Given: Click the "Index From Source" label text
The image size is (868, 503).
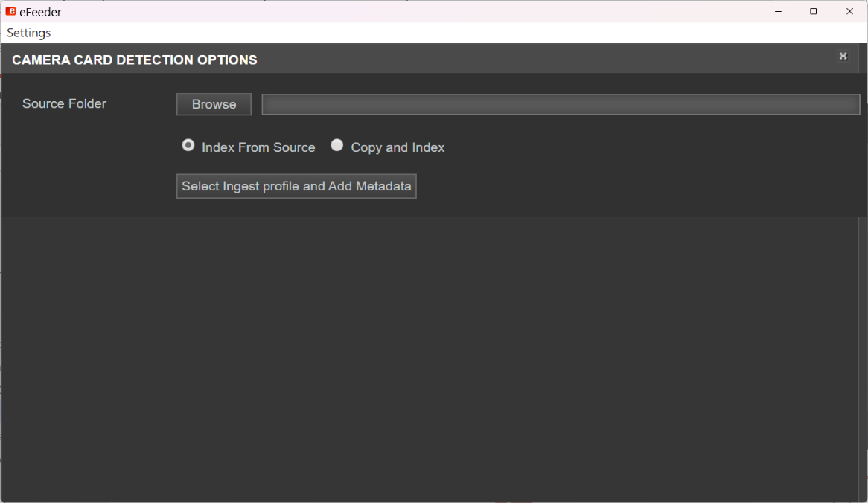Looking at the screenshot, I should (258, 147).
